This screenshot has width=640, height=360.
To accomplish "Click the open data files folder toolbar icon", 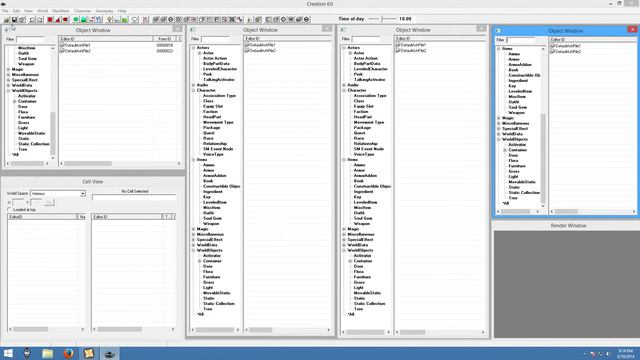I will click(x=7, y=20).
